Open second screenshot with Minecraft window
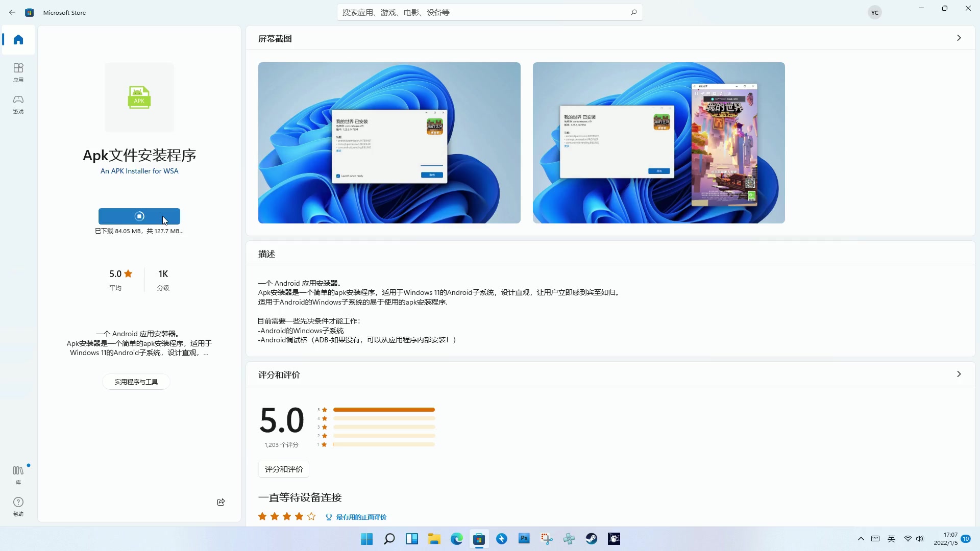 tap(659, 143)
